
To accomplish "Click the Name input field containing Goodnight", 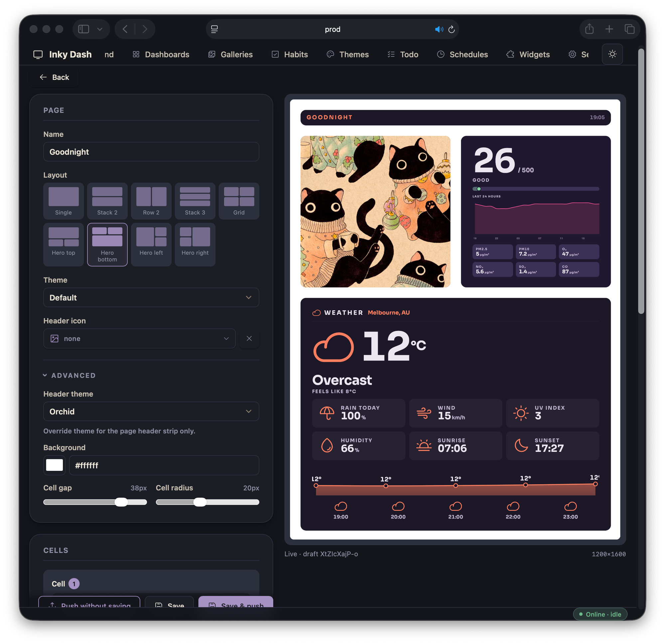I will (x=151, y=152).
